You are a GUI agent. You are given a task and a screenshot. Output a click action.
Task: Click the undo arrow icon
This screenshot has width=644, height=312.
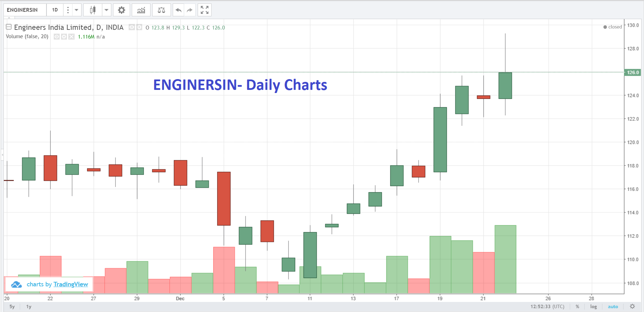tap(178, 10)
